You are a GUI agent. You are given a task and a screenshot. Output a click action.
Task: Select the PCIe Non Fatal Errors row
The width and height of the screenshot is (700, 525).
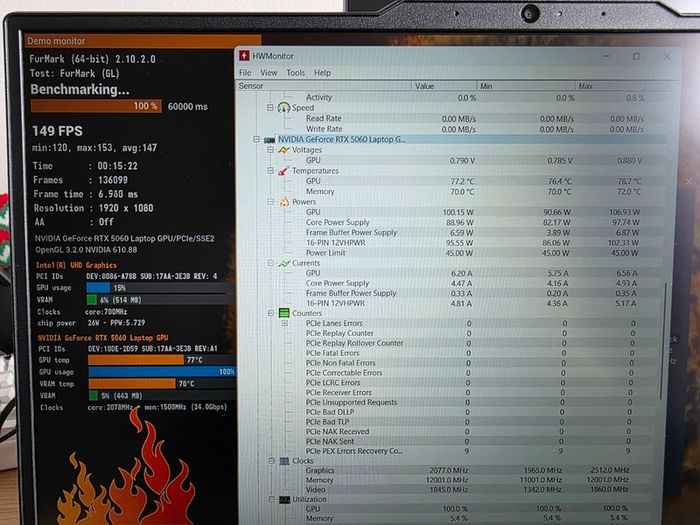point(469,363)
